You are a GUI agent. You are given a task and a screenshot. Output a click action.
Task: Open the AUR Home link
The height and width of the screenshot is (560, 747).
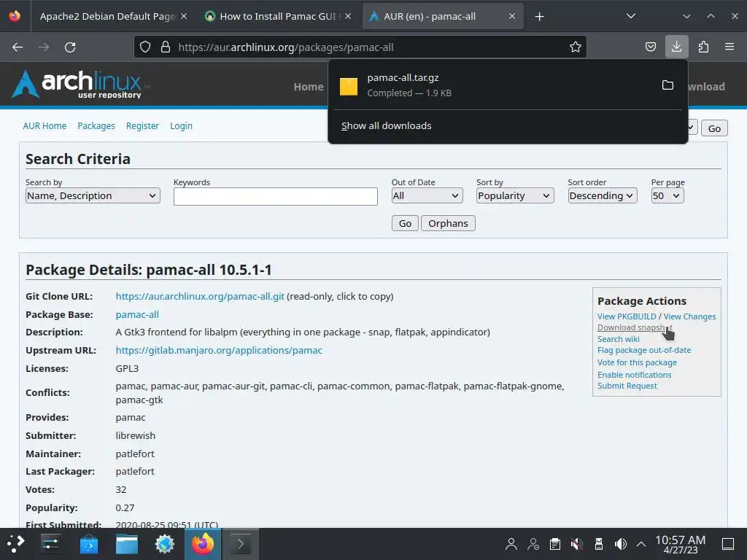click(44, 125)
